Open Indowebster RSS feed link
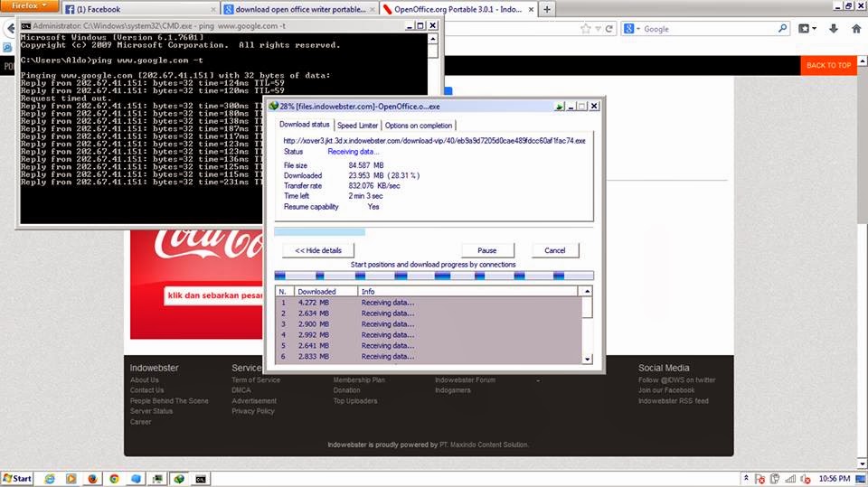 pyautogui.click(x=673, y=400)
